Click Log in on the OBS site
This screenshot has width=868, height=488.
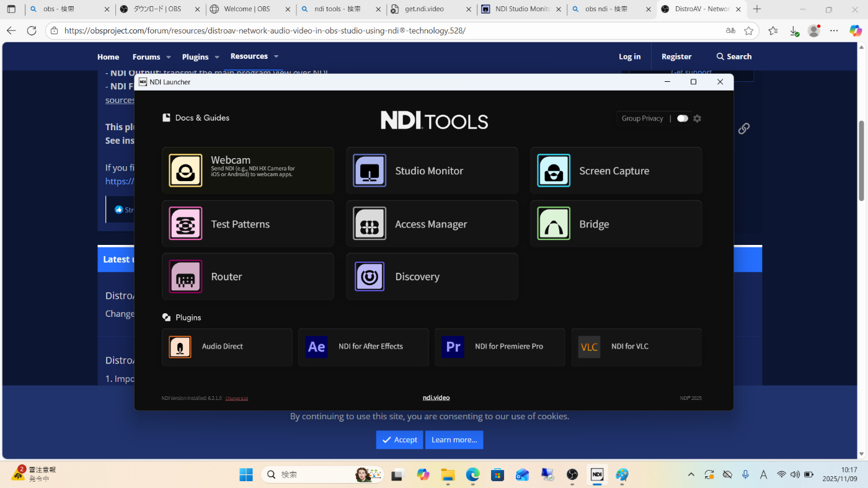pyautogui.click(x=629, y=56)
